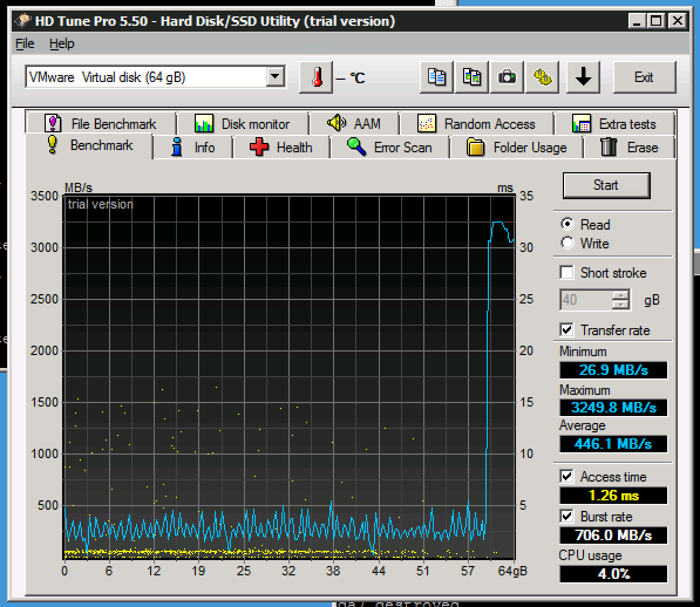Click the short stroke 40 gB input field
This screenshot has width=700, height=607.
point(586,299)
